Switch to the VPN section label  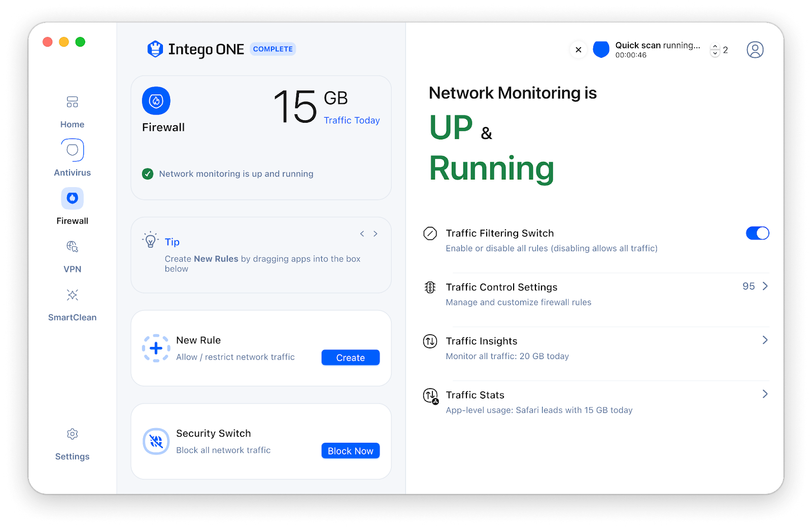click(73, 269)
